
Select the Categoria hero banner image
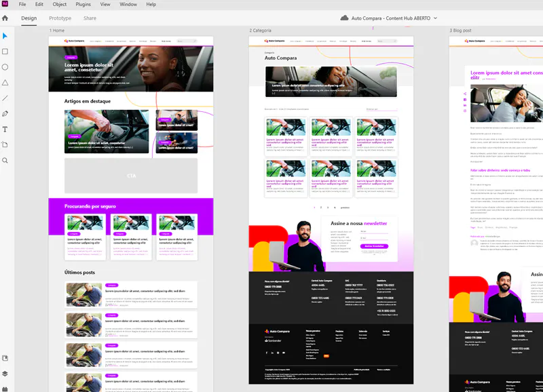(x=331, y=81)
